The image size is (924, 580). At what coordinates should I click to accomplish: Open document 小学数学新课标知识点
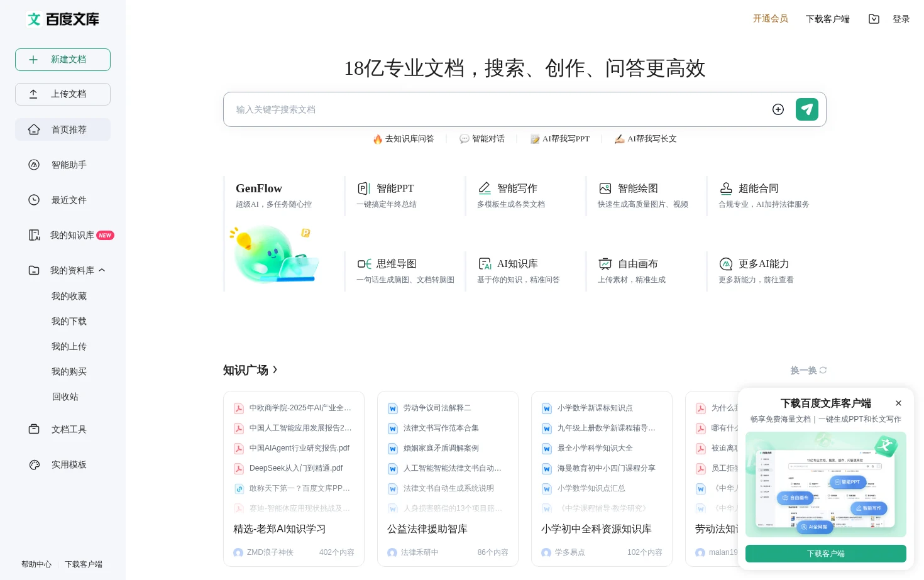click(x=595, y=408)
